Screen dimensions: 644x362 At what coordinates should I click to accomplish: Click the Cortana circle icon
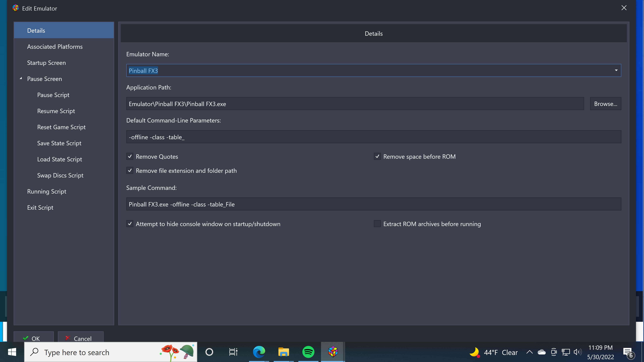(x=209, y=352)
